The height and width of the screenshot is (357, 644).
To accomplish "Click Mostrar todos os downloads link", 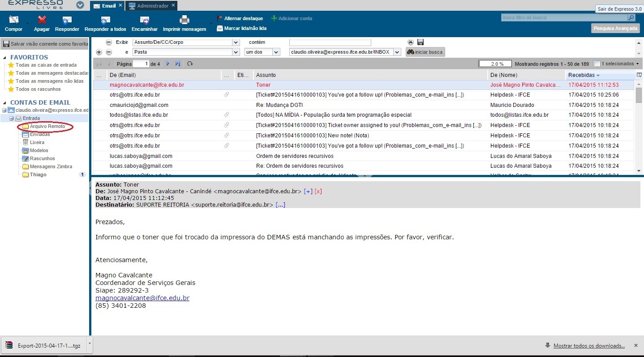I will pyautogui.click(x=589, y=346).
